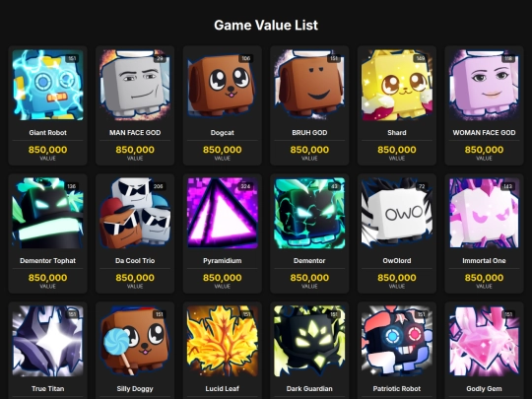Open the Dark Guardian pet thumbnail
This screenshot has width=532, height=399.
coord(309,341)
